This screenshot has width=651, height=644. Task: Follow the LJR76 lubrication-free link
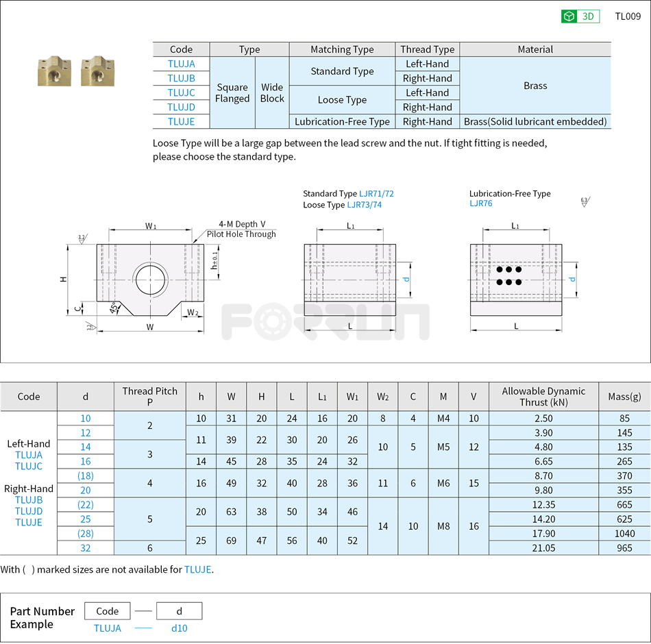pyautogui.click(x=481, y=203)
